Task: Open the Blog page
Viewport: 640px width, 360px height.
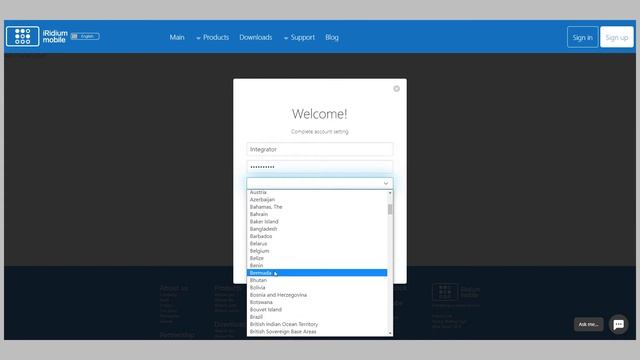Action: coord(332,37)
